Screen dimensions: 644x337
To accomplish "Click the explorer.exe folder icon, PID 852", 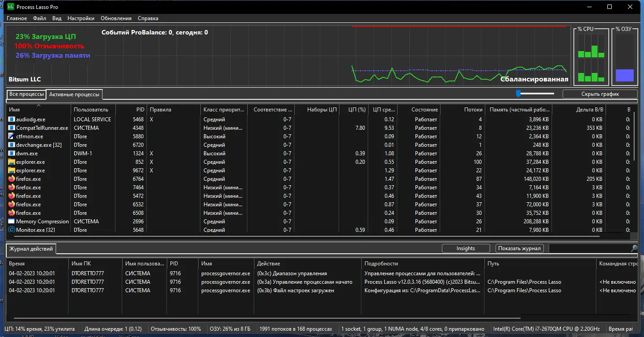I will click(12, 162).
